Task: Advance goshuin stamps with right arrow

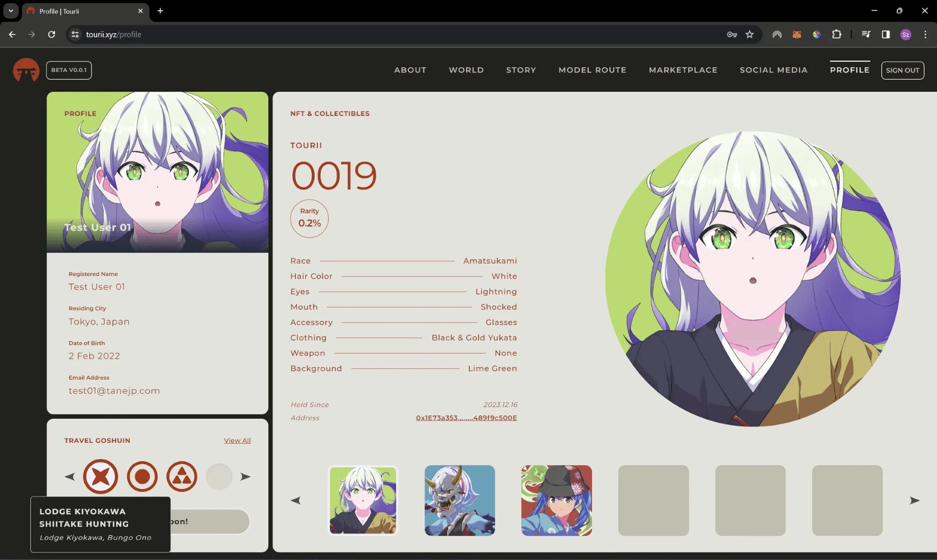Action: (245, 477)
